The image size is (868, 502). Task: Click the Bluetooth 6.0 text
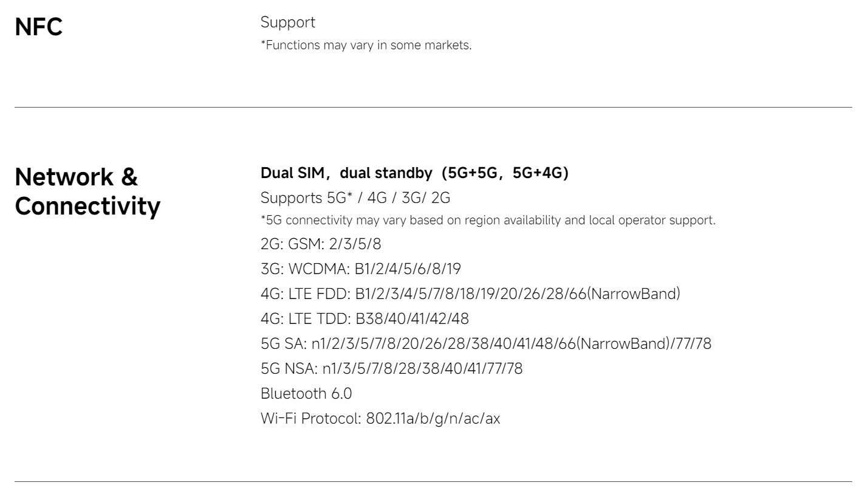tap(306, 394)
